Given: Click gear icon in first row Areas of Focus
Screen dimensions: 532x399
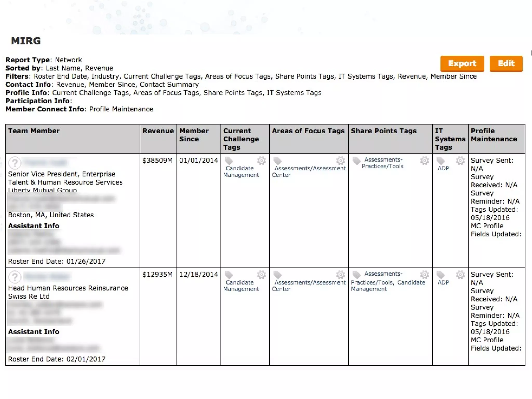Looking at the screenshot, I should click(x=340, y=161).
